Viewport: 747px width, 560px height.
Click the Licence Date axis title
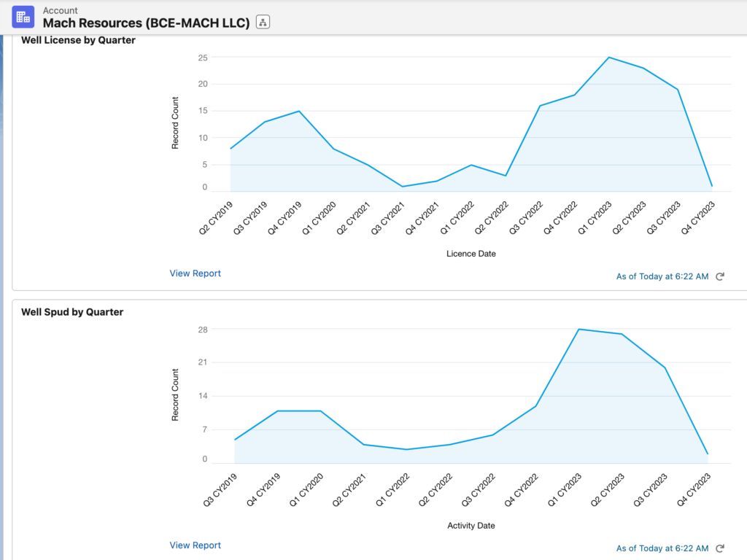click(x=471, y=254)
